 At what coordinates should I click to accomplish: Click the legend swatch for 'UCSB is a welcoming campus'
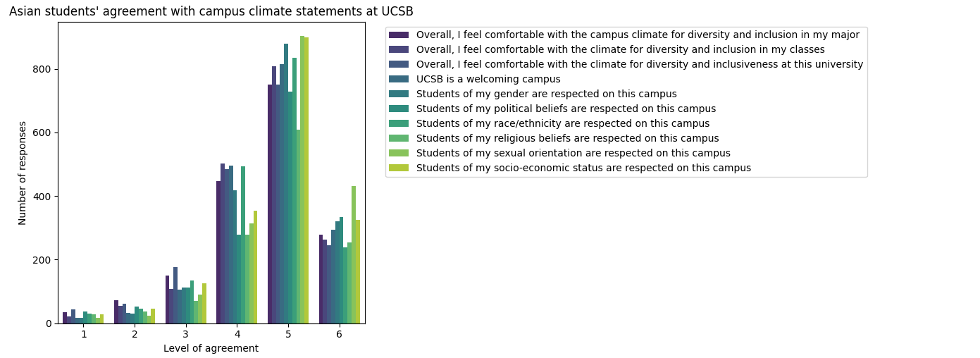point(399,79)
